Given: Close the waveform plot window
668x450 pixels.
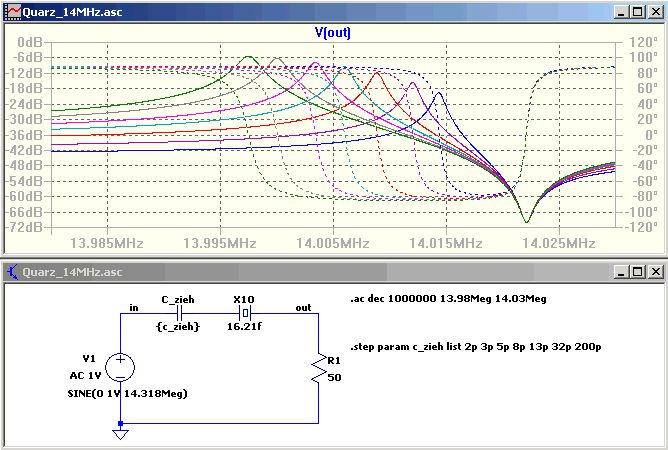Looking at the screenshot, I should tap(655, 12).
